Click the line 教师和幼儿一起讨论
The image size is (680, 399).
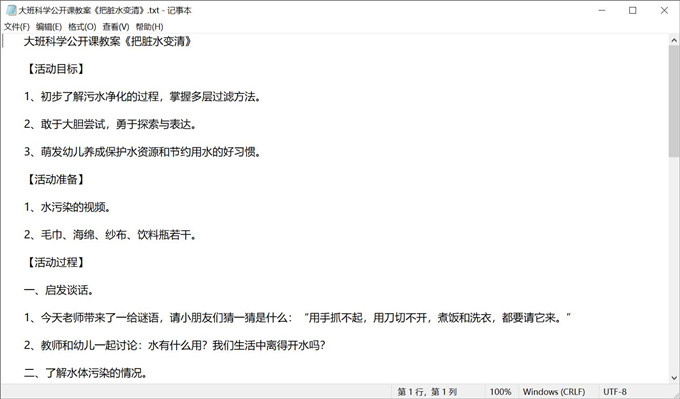tap(175, 346)
